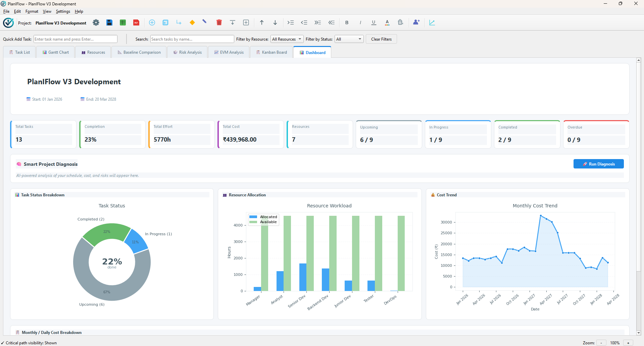Click the Total Cost ₹439,968.00 value
The image size is (644, 346).
240,140
